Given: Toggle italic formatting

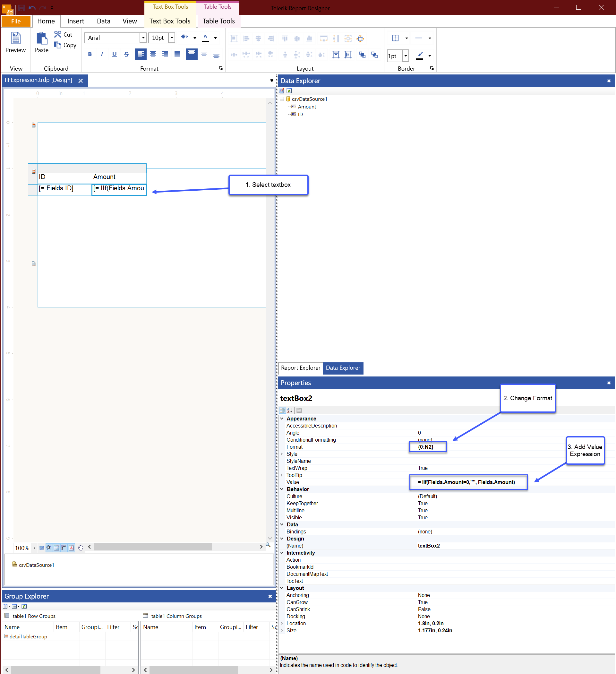Looking at the screenshot, I should 102,54.
